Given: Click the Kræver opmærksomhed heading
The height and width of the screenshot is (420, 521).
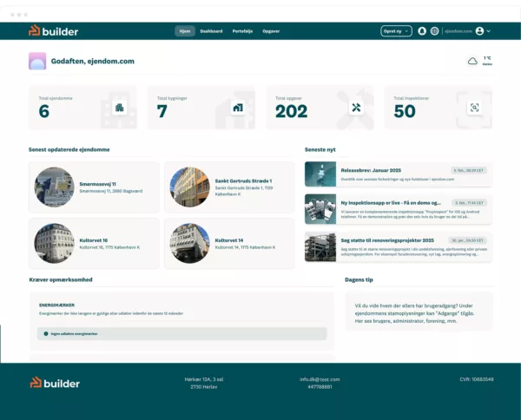Looking at the screenshot, I should [61, 279].
